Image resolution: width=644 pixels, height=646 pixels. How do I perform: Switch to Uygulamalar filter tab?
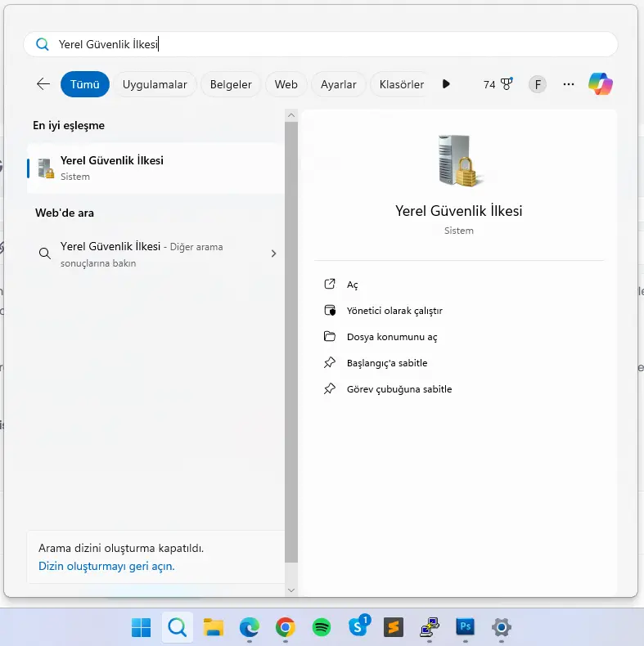click(155, 84)
